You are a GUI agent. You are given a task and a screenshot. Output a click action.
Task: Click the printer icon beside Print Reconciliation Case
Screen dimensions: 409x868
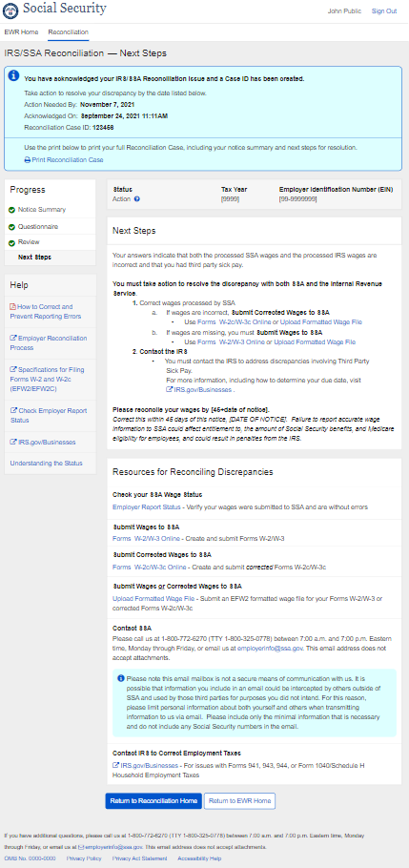(27, 160)
